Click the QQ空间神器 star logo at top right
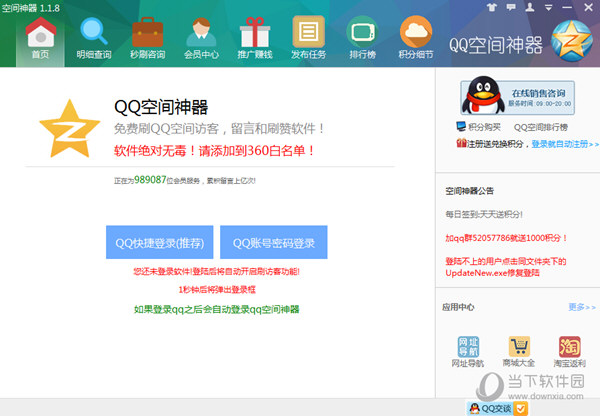600x416 pixels. coord(572,41)
